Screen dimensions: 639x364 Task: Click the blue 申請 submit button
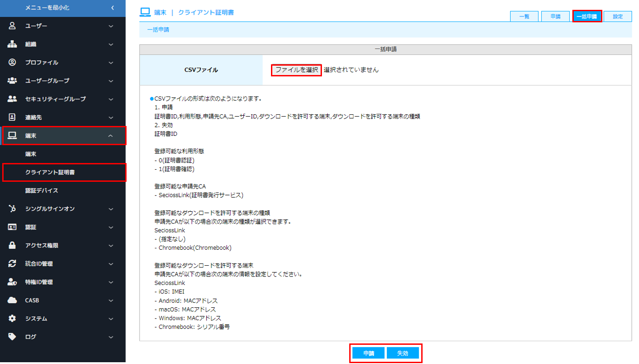pos(368,353)
